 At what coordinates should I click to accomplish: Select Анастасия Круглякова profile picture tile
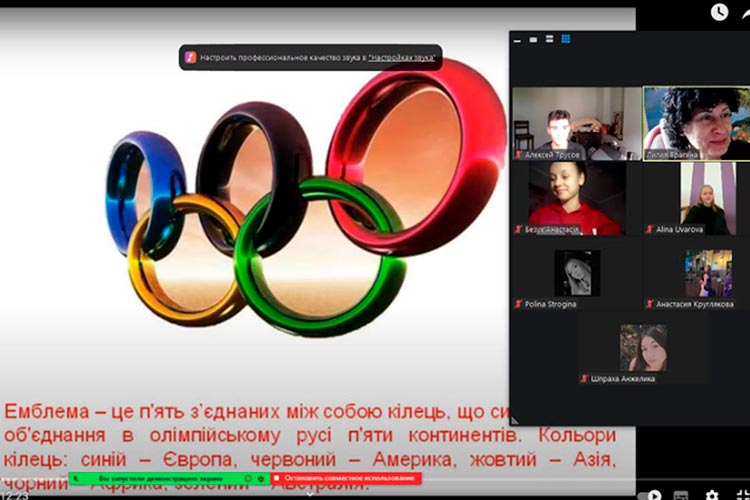(708, 273)
